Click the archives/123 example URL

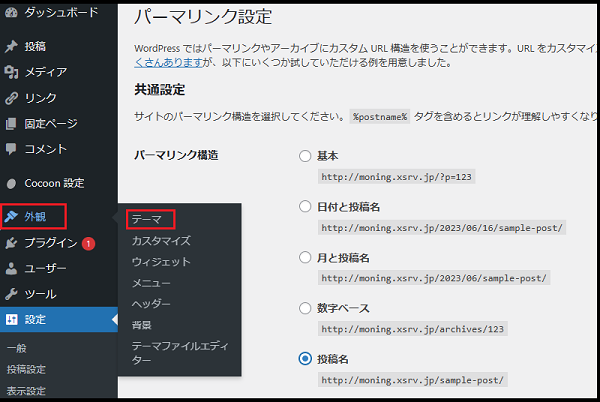tap(412, 329)
